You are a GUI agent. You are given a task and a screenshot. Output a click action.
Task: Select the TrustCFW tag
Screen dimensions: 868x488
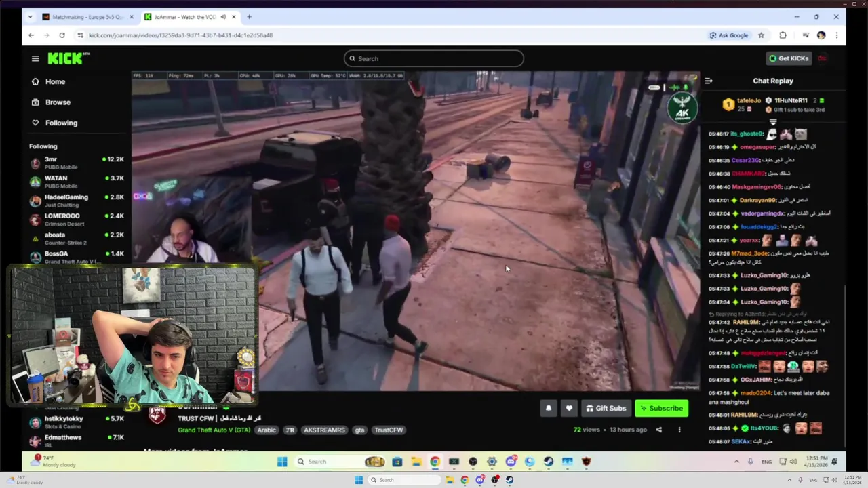pyautogui.click(x=389, y=430)
